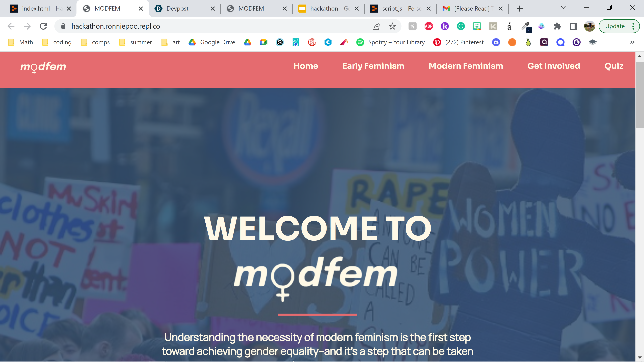Toggle the browser side panel
The width and height of the screenshot is (644, 362).
coord(573,26)
